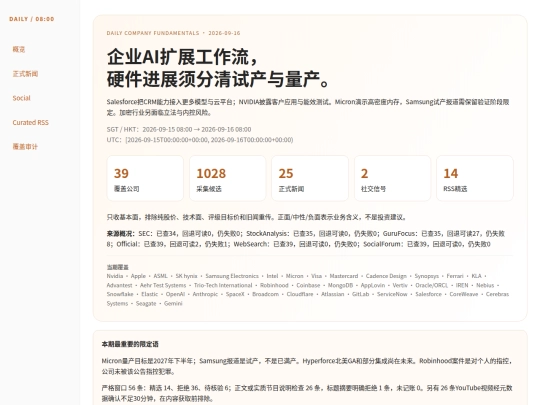Click the CoreWeave company tag

click(464, 294)
